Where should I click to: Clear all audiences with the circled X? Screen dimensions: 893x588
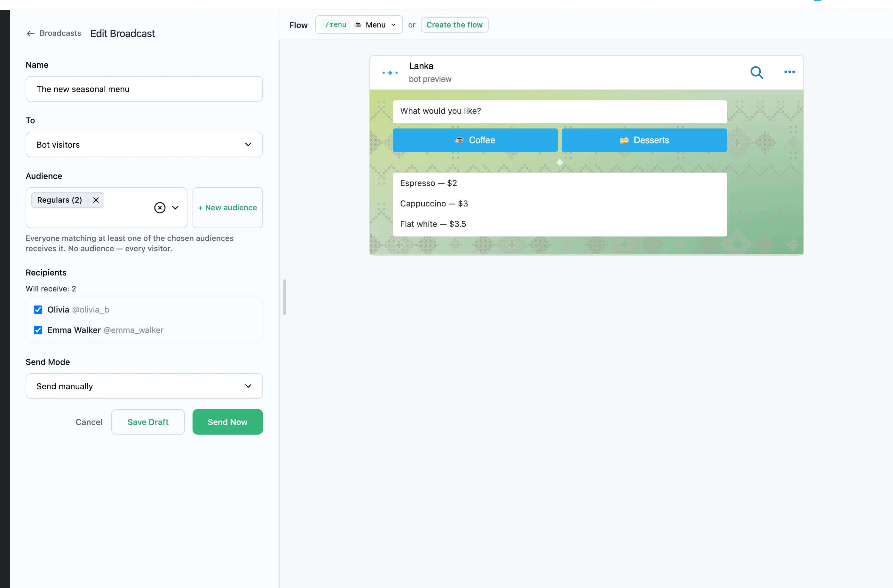pyautogui.click(x=160, y=208)
